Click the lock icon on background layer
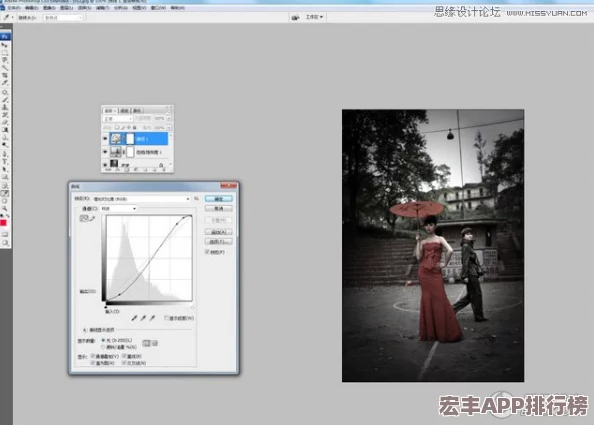Image resolution: width=594 pixels, height=425 pixels. coord(161,165)
